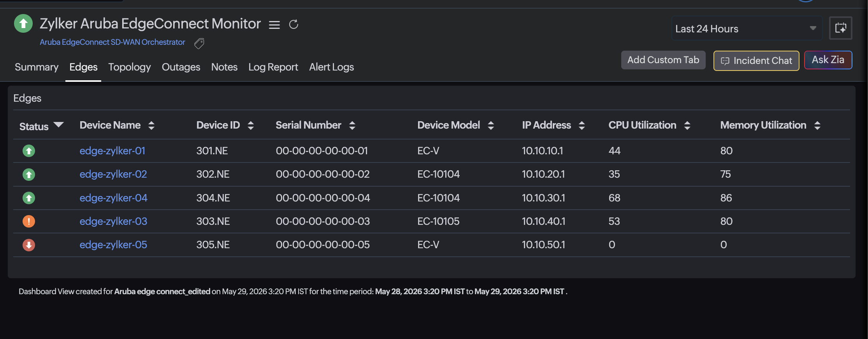Open the edge-zylker-04 device link
This screenshot has width=868, height=339.
pos(114,198)
